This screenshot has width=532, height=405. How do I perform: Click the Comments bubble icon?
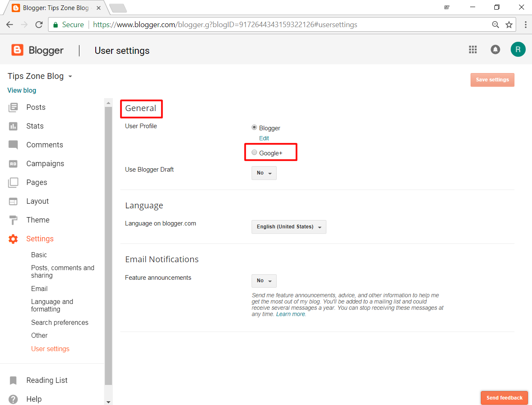point(13,145)
